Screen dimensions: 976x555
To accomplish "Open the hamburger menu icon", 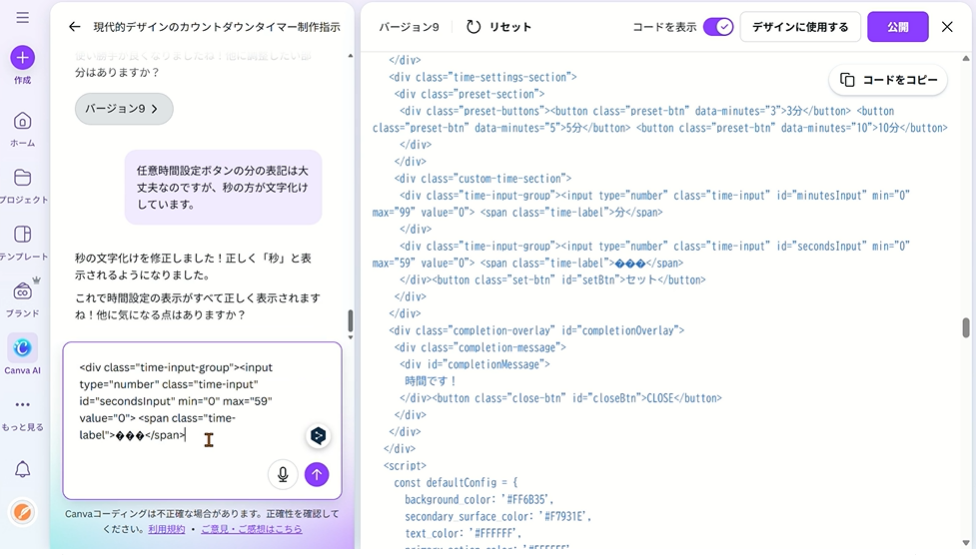I will [x=22, y=17].
